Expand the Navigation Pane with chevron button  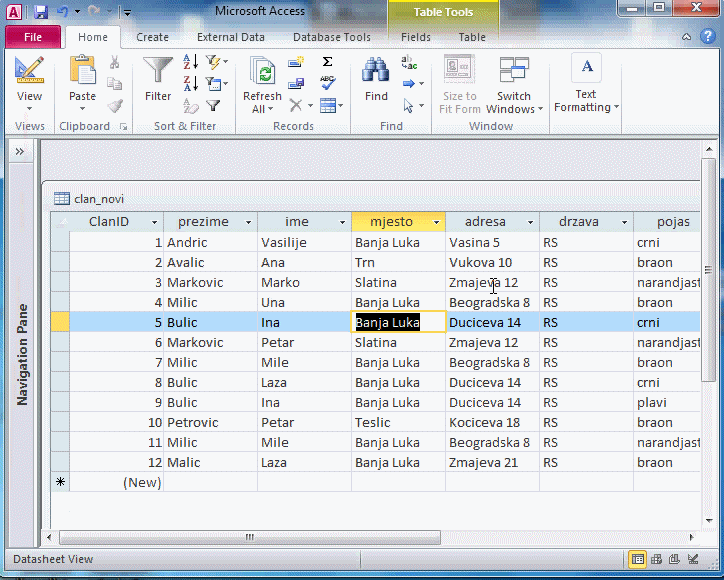click(19, 151)
